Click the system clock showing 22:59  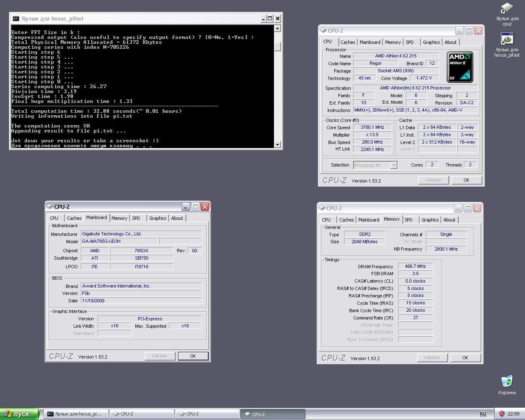point(513,414)
